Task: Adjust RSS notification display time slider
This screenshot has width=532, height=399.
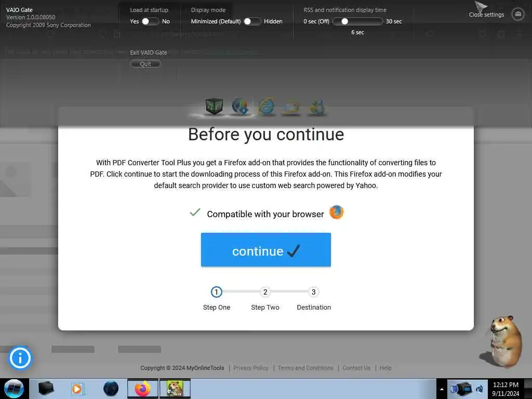Action: click(x=357, y=21)
